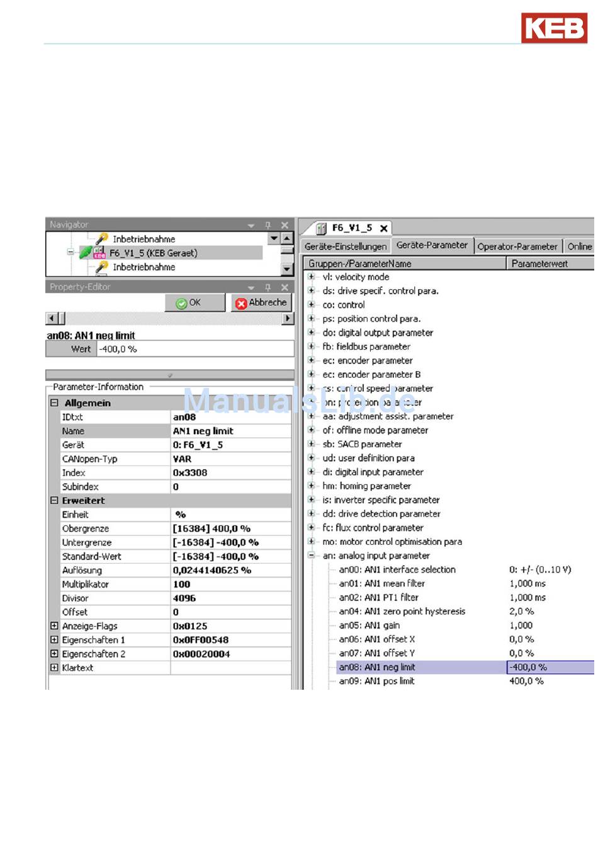Collapse the 'an: analog input parameter' group
Screen dimensions: 598x868
[311, 556]
